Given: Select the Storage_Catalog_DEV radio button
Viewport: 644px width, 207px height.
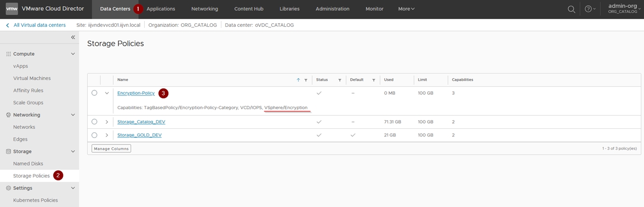Looking at the screenshot, I should (x=94, y=122).
